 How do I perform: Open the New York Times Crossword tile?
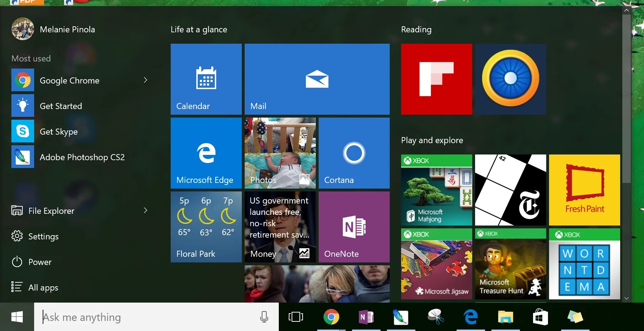511,190
